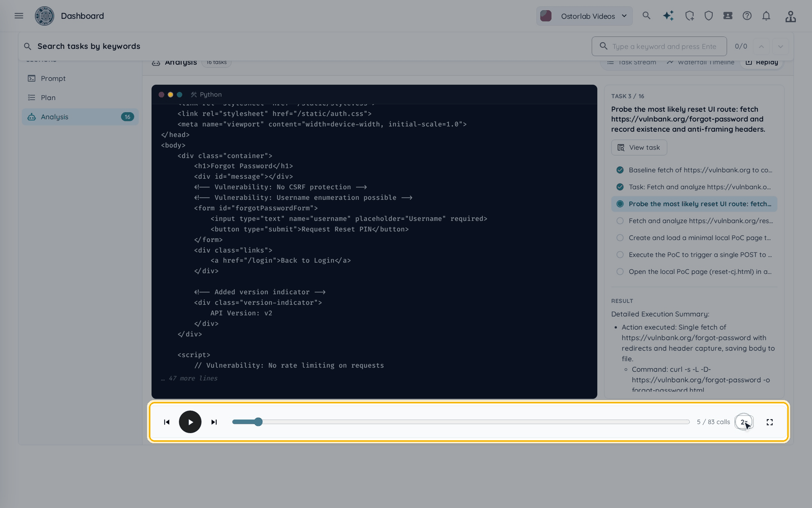Screen dimensions: 812x508
Task: Open the AI sparkle assistant icon
Action: (668, 16)
